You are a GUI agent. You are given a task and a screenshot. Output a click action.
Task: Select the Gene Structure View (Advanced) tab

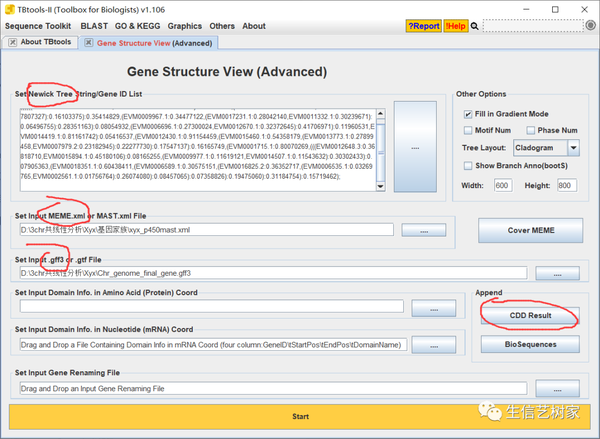pos(155,43)
